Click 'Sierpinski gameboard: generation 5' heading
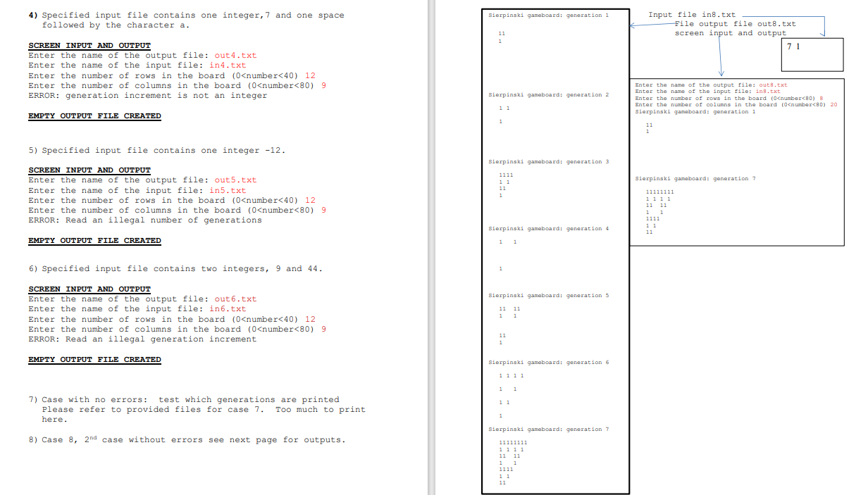 (548, 296)
